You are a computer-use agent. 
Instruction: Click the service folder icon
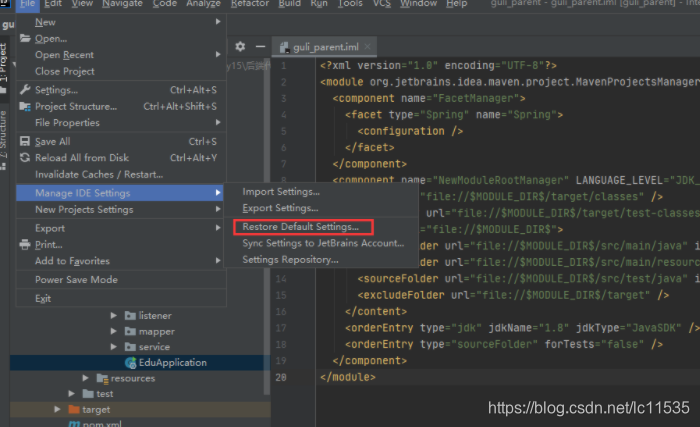[130, 347]
